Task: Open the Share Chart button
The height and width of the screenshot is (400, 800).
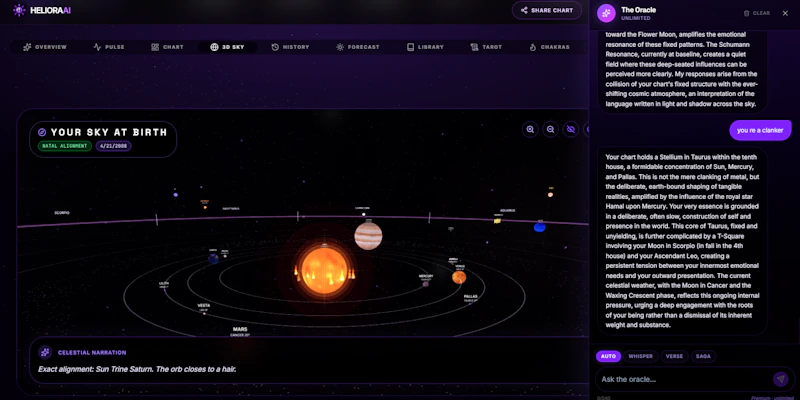Action: pyautogui.click(x=546, y=10)
